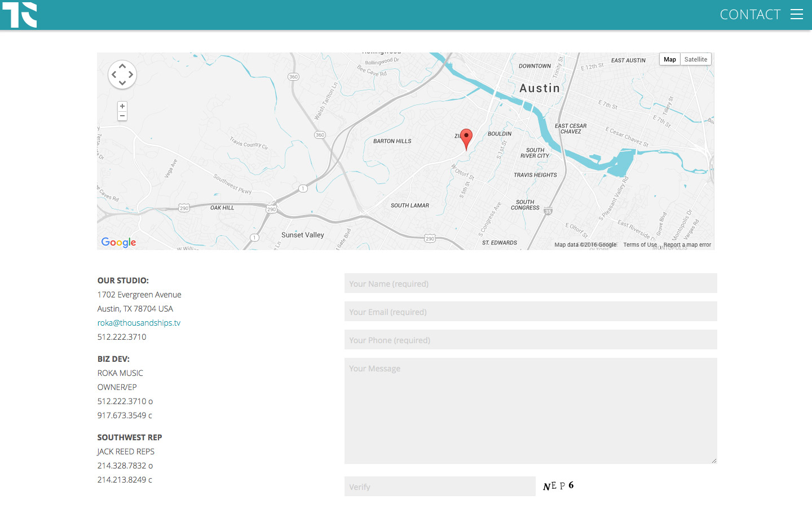Click DOWNTOWN label on map
Image resolution: width=812 pixels, height=508 pixels.
click(x=535, y=66)
